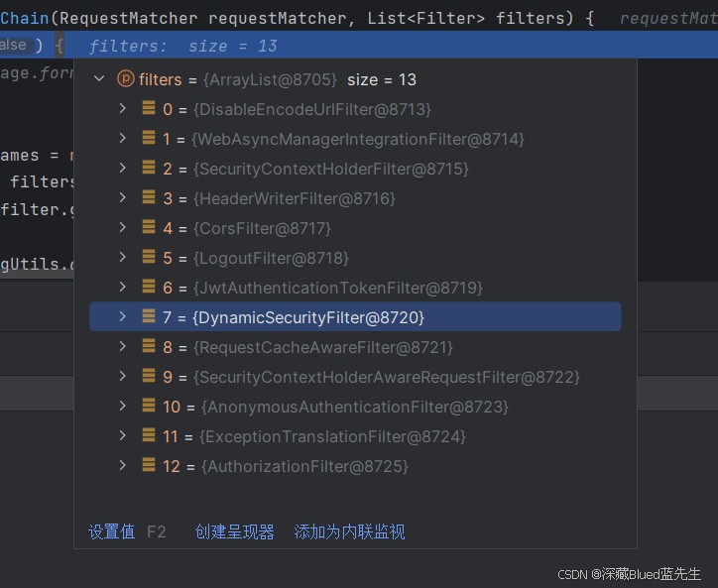Click the field icon of HeaderWriterFilter entry

point(149,197)
